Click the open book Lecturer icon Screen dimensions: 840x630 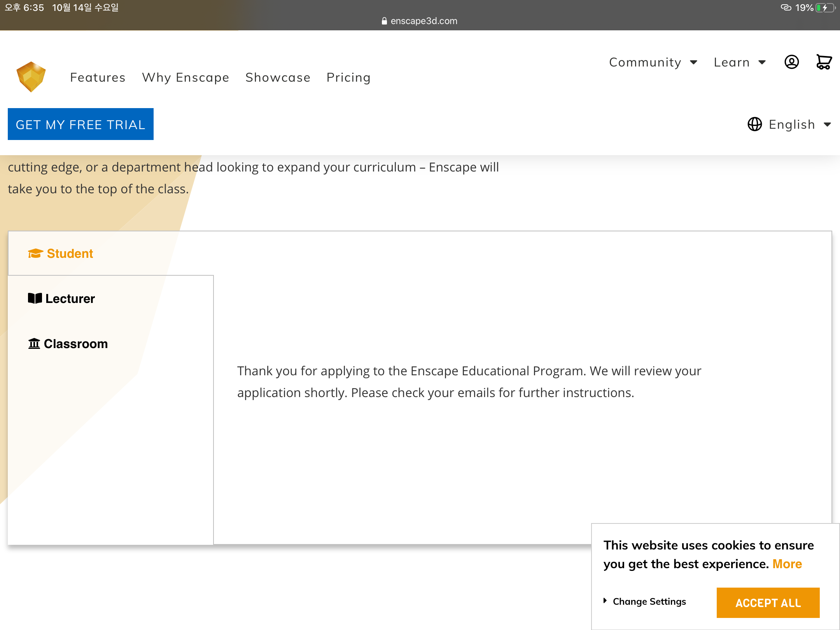[x=35, y=299]
